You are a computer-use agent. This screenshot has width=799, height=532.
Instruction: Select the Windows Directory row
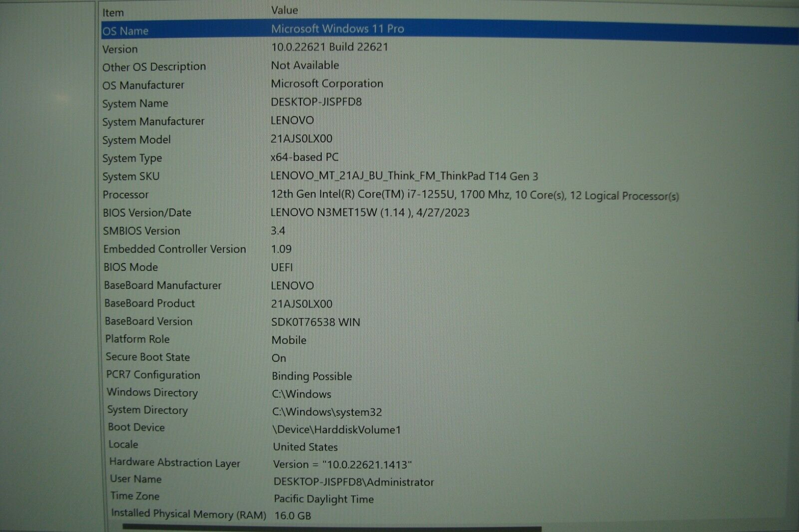click(x=152, y=393)
